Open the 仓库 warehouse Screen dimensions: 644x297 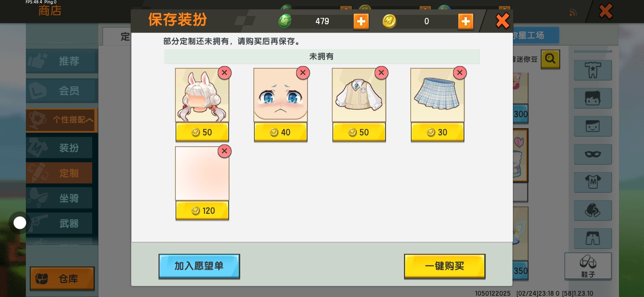[x=62, y=278]
